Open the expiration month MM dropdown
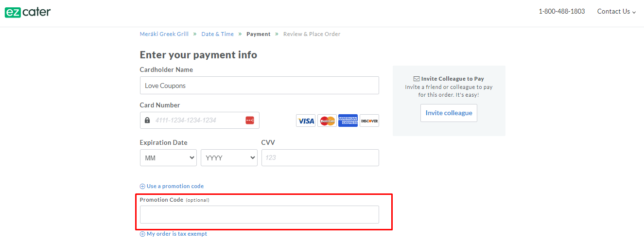The image size is (644, 243). 168,158
